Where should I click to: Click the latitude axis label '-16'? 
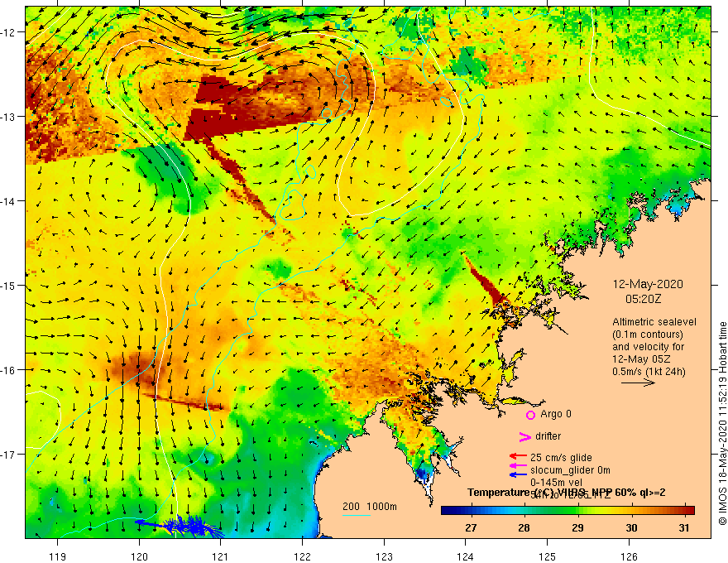(9, 370)
